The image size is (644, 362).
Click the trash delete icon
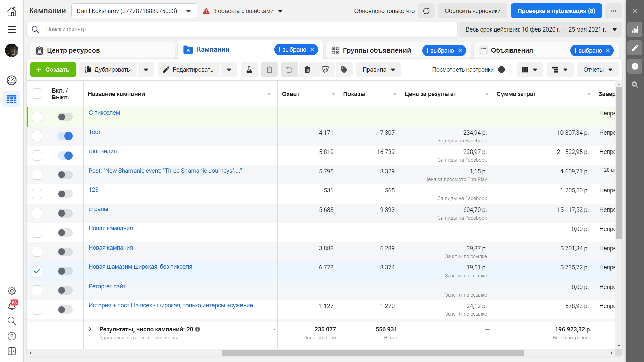307,70
